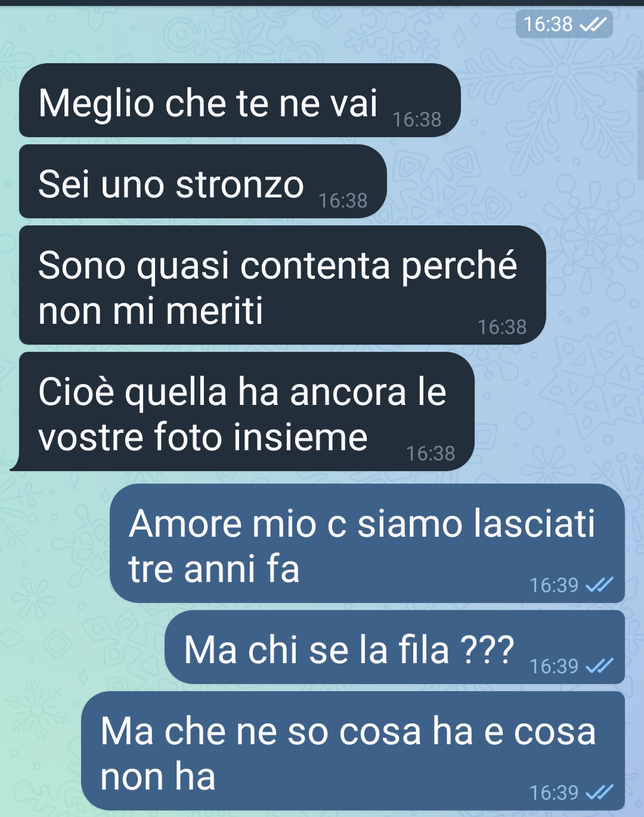Tap the 16:38 timestamp beside 'Sei uno stronzo'
The image size is (644, 817).
coord(343,201)
